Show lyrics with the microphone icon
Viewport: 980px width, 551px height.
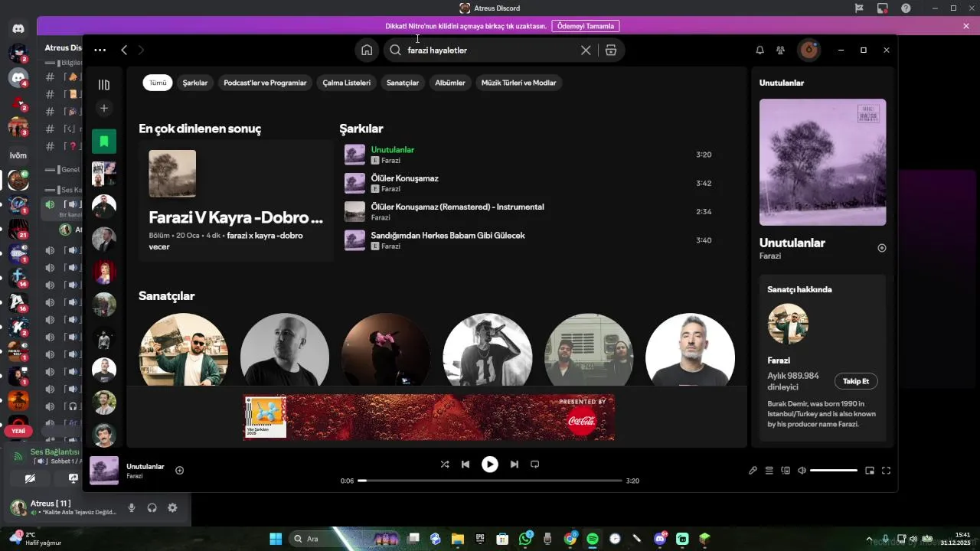click(x=753, y=471)
